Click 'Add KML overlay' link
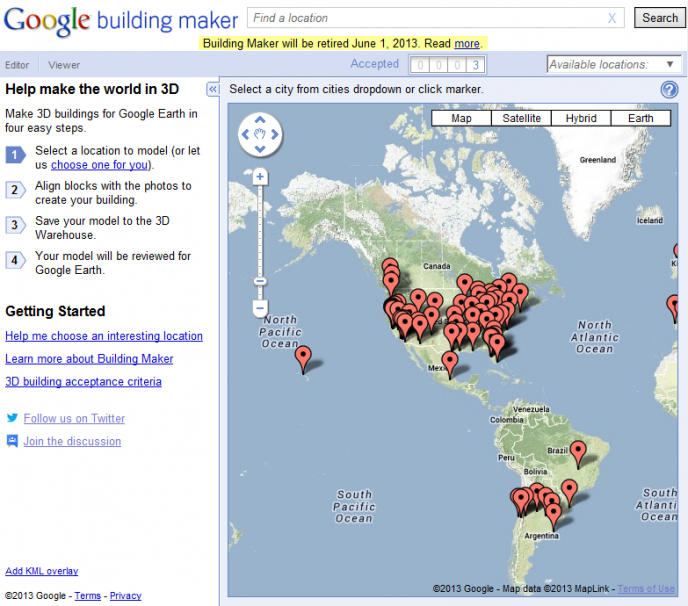 coord(42,571)
